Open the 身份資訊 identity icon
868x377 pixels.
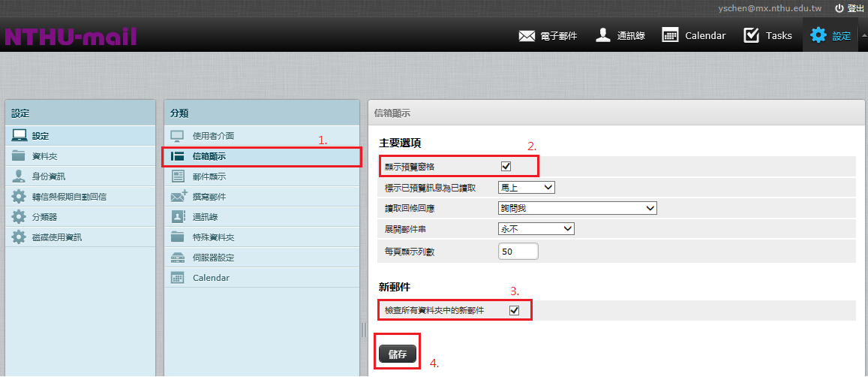(19, 176)
